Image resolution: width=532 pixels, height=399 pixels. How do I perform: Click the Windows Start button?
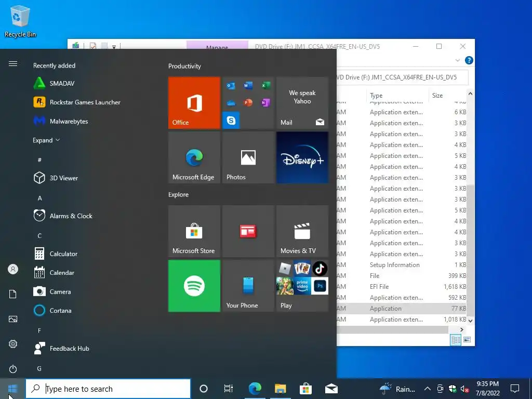[12, 389]
